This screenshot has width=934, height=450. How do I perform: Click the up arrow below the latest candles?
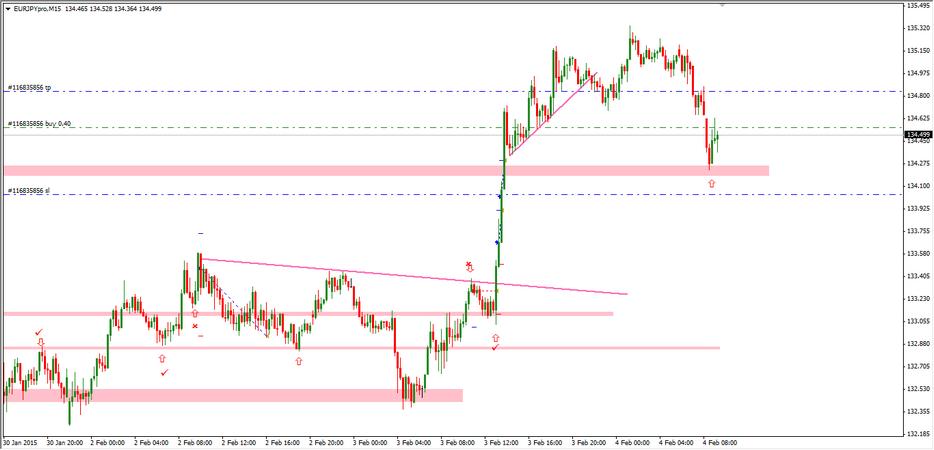point(711,184)
